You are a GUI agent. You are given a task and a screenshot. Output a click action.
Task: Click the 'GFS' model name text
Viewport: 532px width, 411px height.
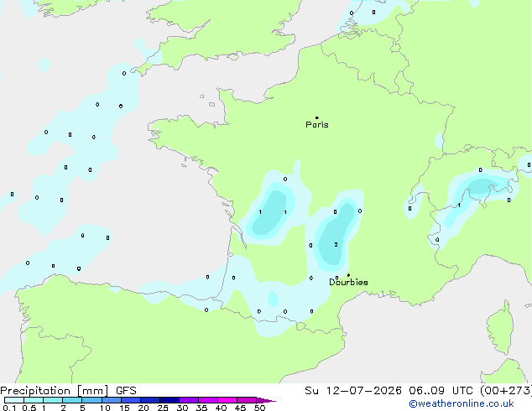[126, 391]
